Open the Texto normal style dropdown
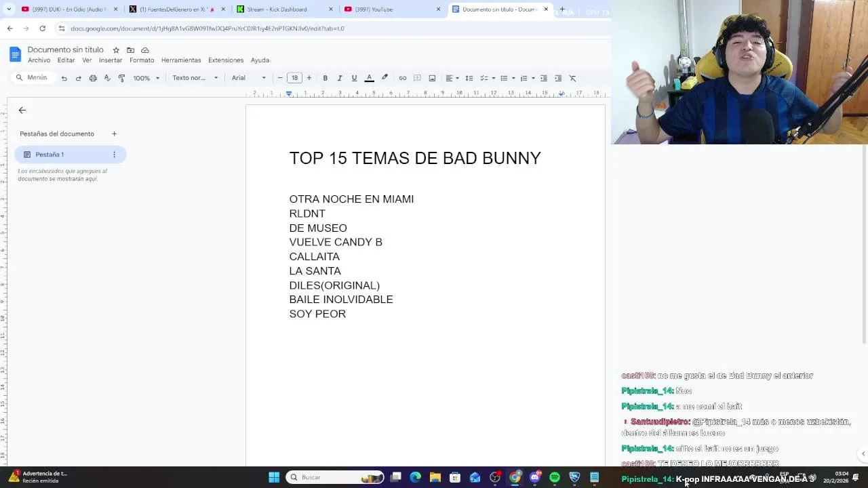 (x=195, y=78)
